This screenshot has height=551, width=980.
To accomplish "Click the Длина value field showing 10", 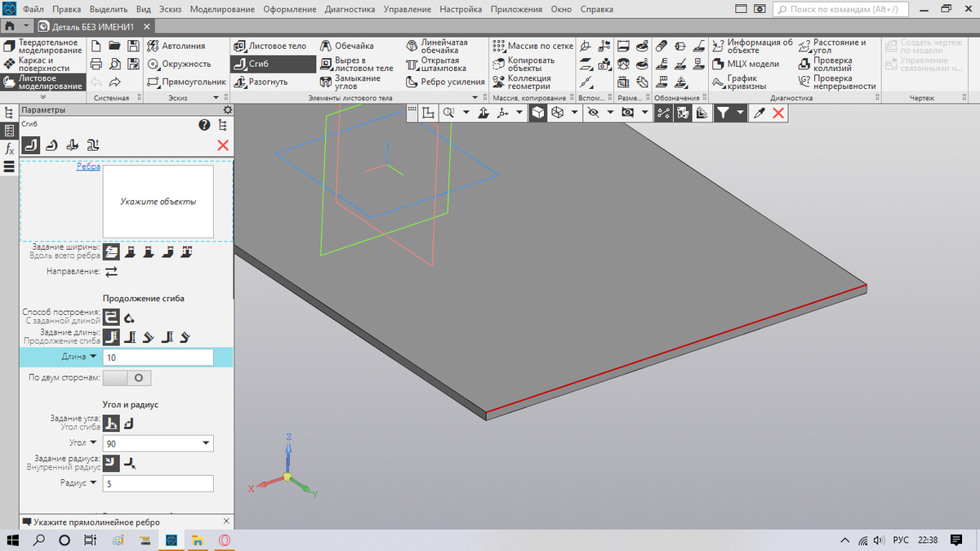I will click(x=158, y=357).
